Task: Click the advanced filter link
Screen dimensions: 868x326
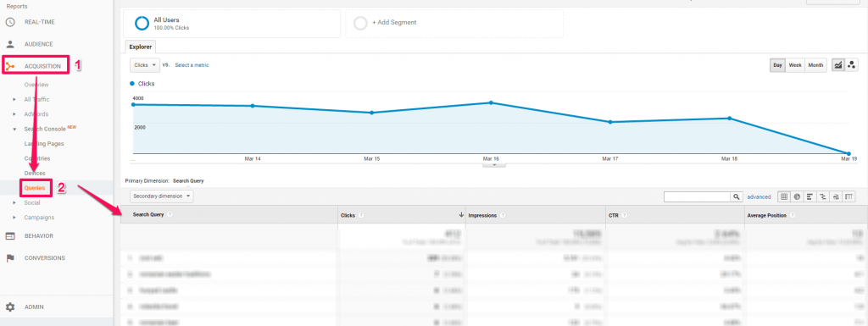Action: coord(759,196)
